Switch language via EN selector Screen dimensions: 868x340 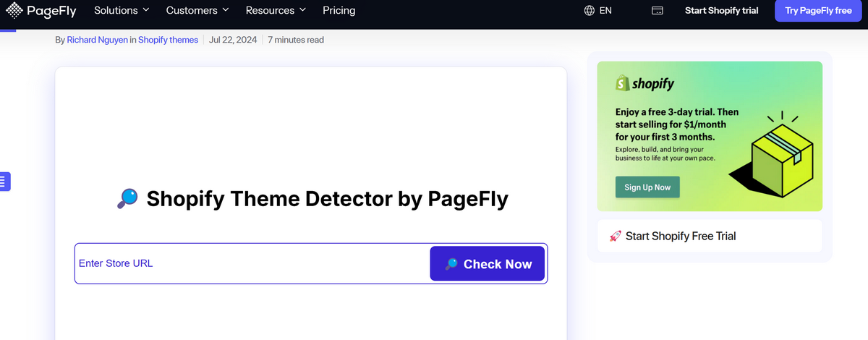coord(605,11)
